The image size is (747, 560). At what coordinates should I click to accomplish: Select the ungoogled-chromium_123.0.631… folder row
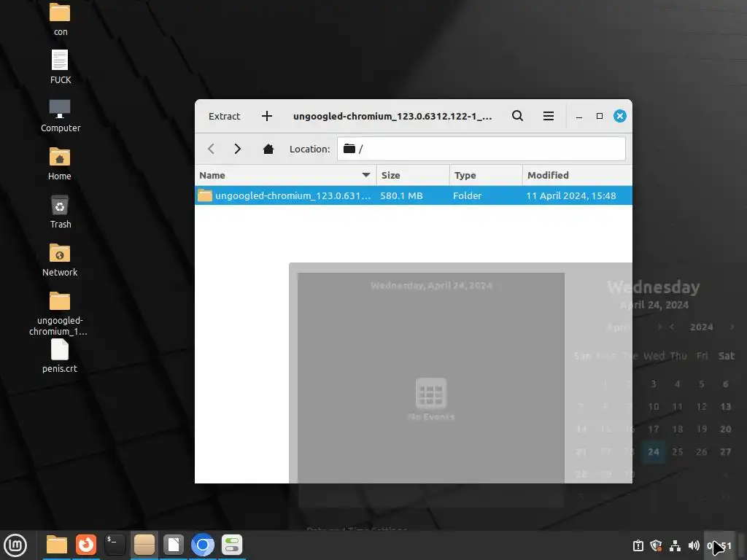(x=414, y=195)
